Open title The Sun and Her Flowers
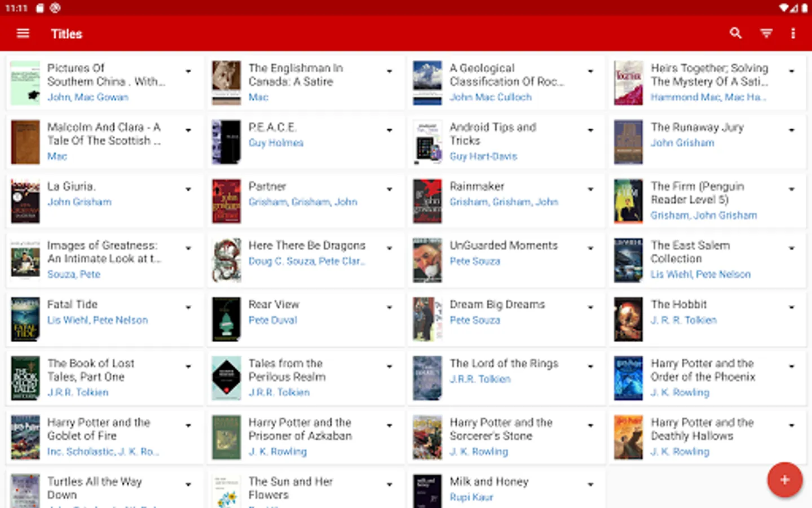The width and height of the screenshot is (812, 508). pyautogui.click(x=290, y=488)
